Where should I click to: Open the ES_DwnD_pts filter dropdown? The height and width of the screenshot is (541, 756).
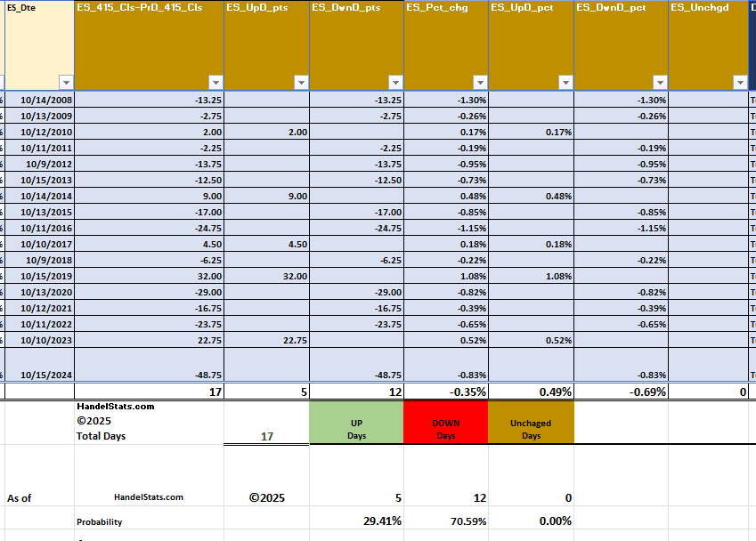[x=394, y=82]
